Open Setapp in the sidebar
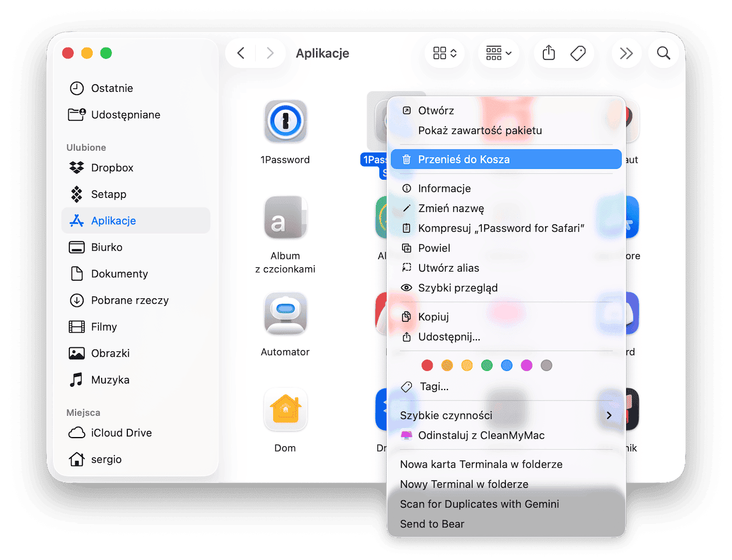This screenshot has width=732, height=560. 135,194
